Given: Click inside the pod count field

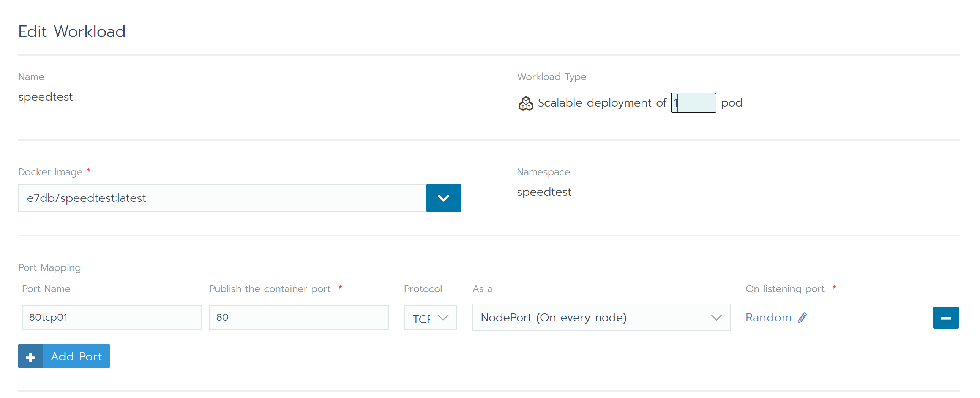Looking at the screenshot, I should tap(693, 103).
